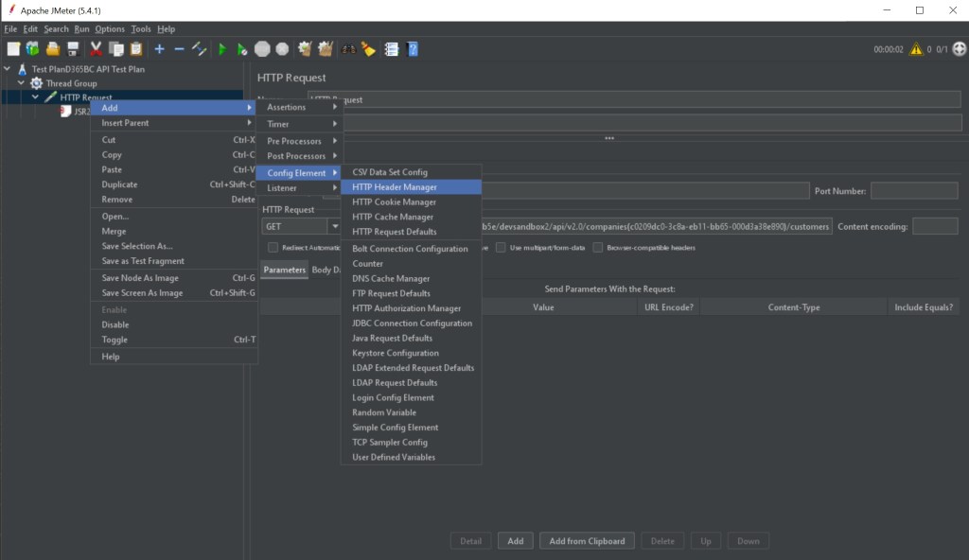
Task: Click the warning triangle error counter icon
Action: [915, 49]
